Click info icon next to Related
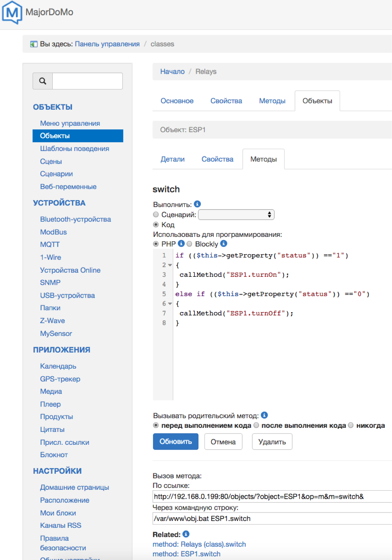 pyautogui.click(x=186, y=534)
